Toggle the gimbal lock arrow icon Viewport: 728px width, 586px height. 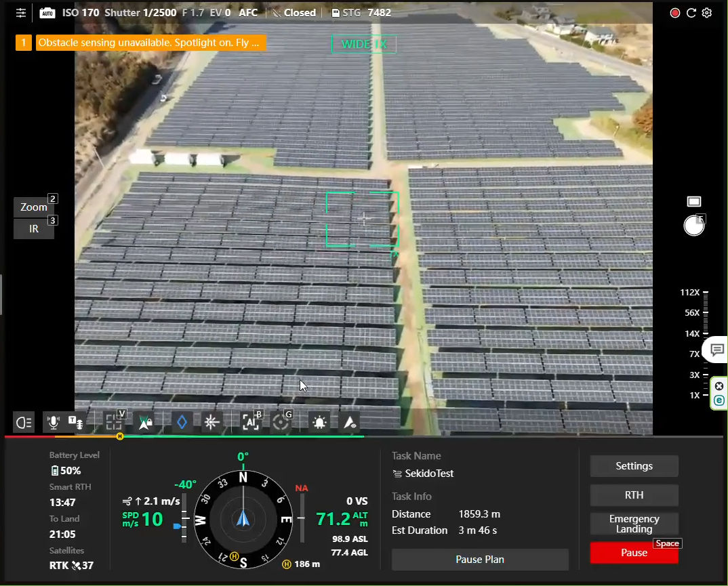tap(145, 422)
